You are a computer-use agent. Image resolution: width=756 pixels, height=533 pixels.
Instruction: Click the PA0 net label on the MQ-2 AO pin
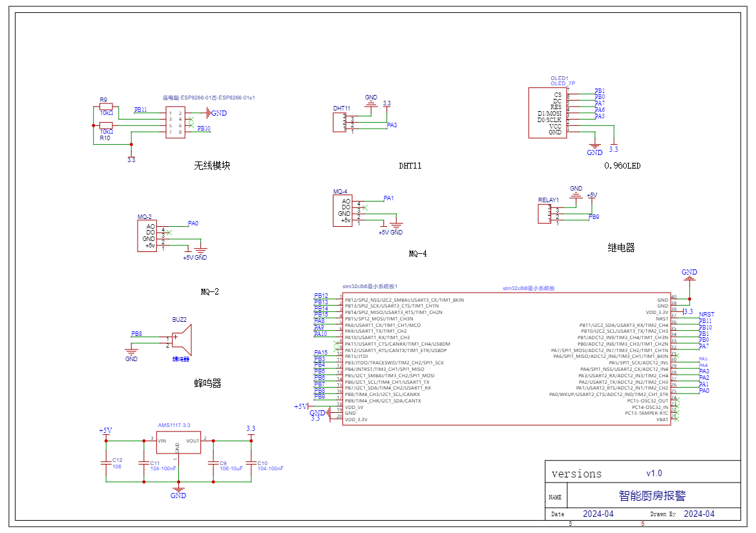[x=193, y=224]
